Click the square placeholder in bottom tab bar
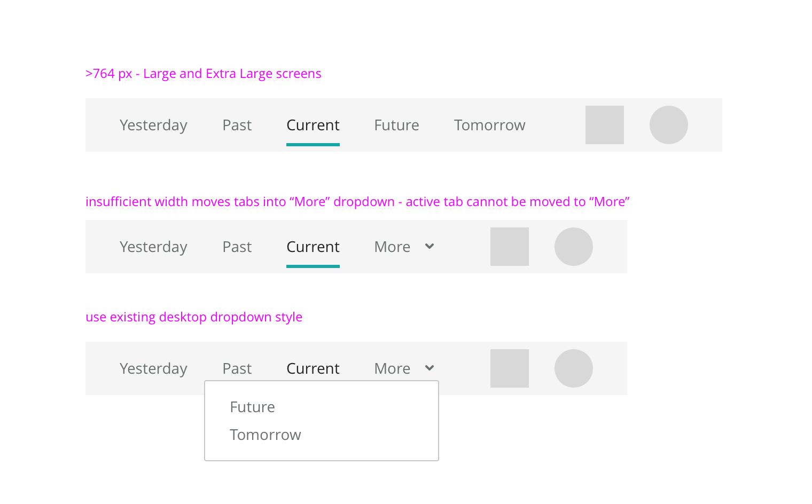 509,368
